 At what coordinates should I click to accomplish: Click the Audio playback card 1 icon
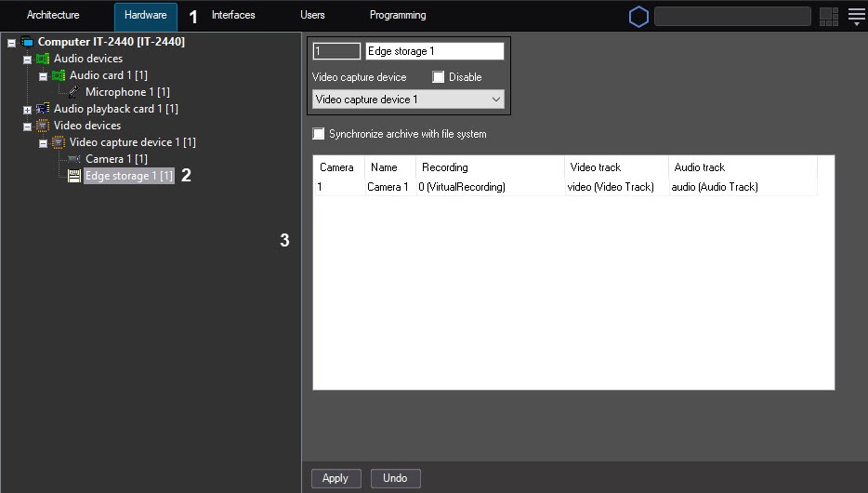point(43,109)
